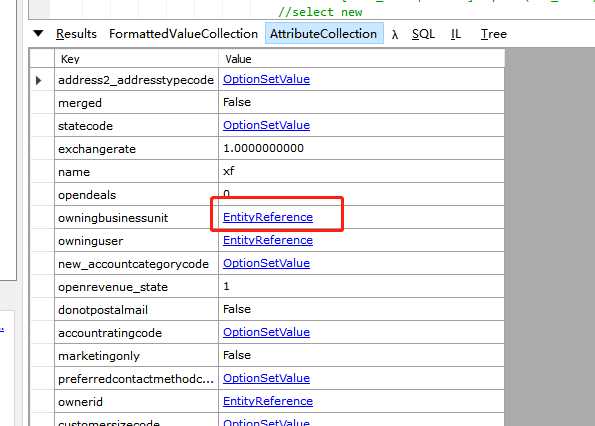595x426 pixels.
Task: Switch to the SQL tab
Action: 423,34
